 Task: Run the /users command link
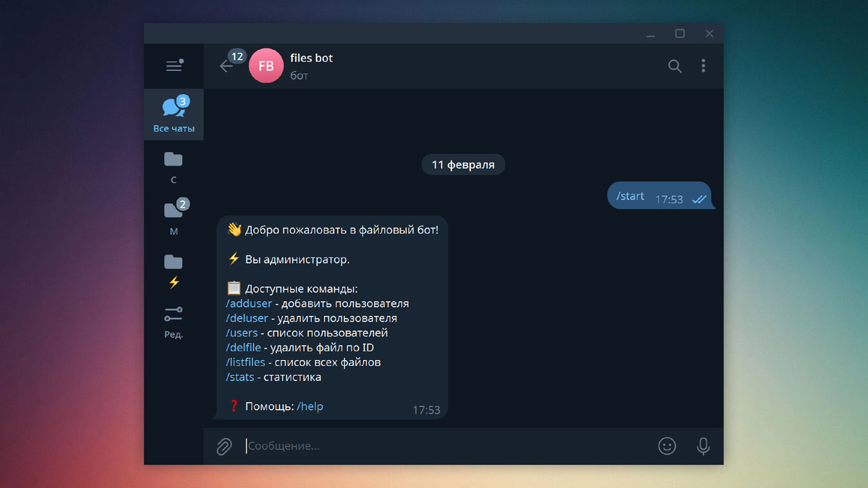[242, 333]
